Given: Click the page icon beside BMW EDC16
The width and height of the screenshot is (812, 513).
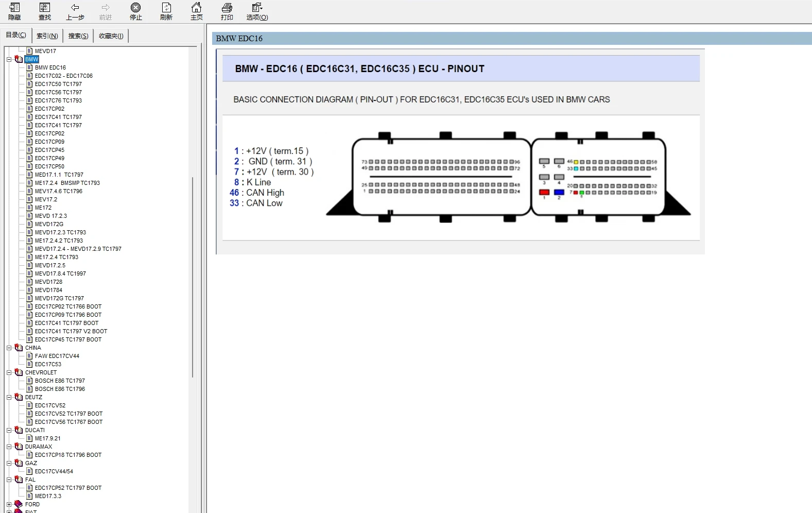Looking at the screenshot, I should pyautogui.click(x=29, y=67).
